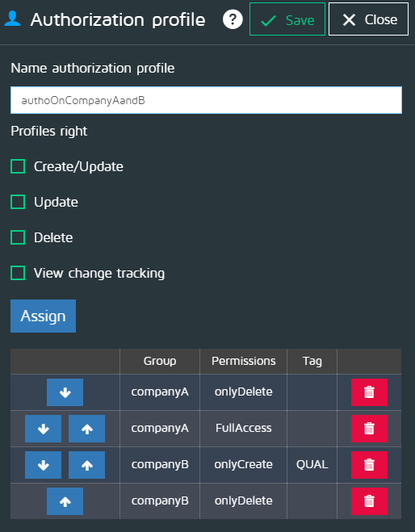This screenshot has height=532, width=415.
Task: Move companyA FullAccess row up
Action: pyautogui.click(x=86, y=429)
